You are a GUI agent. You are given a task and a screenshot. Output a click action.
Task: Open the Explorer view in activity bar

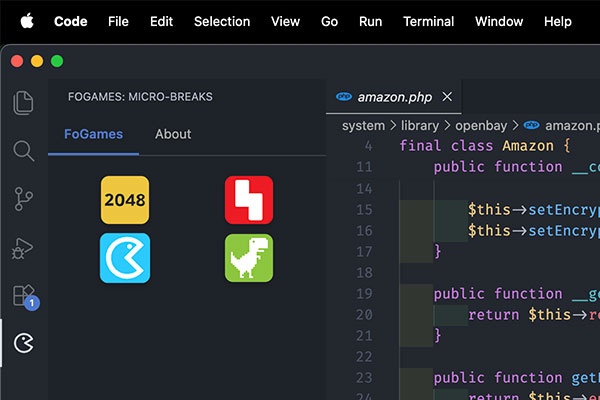coord(24,102)
